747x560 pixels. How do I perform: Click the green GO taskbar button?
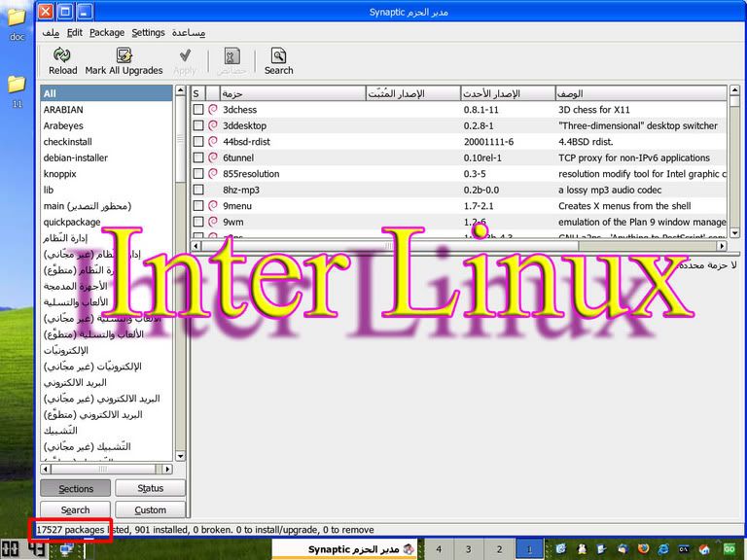pyautogui.click(x=729, y=549)
